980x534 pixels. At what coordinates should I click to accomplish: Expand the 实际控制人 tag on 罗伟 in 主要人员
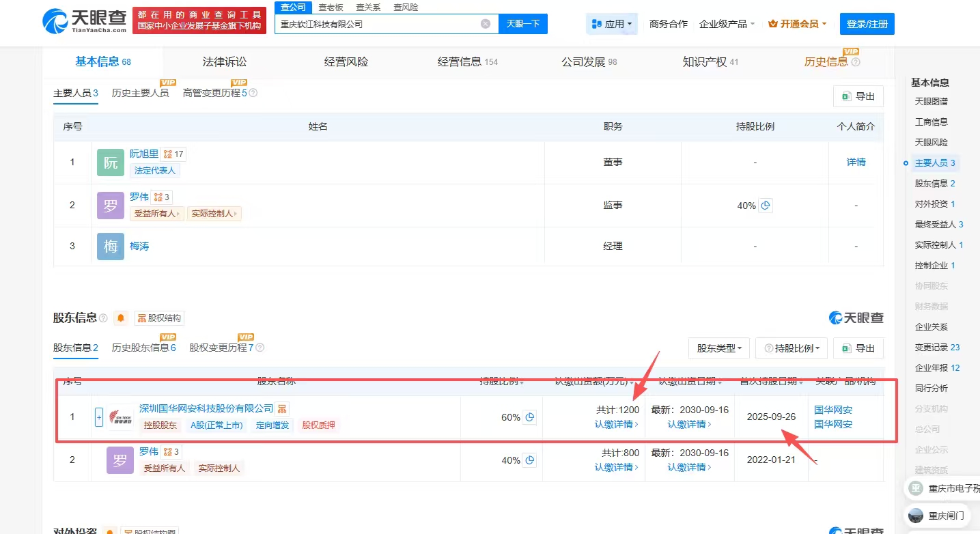[214, 214]
